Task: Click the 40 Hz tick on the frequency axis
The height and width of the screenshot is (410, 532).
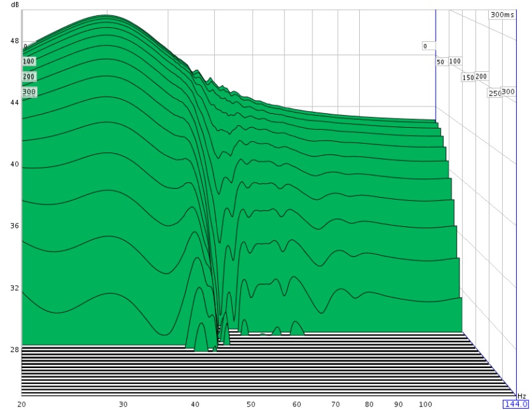Action: 195,404
